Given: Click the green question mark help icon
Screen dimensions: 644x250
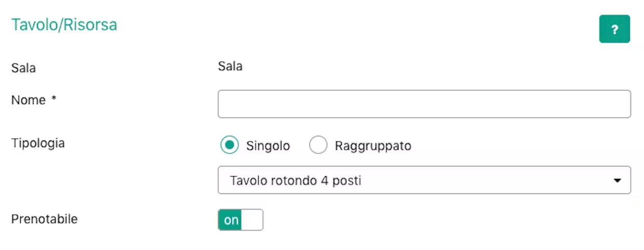Looking at the screenshot, I should point(614,29).
